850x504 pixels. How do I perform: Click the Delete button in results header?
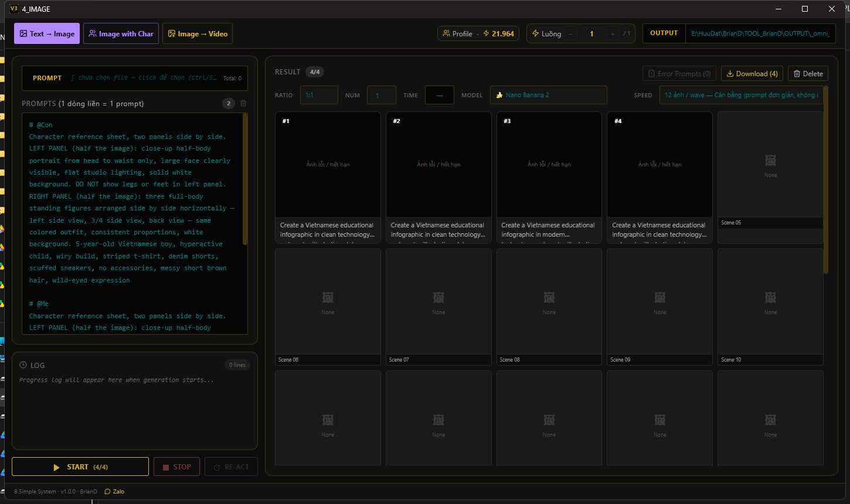click(x=808, y=74)
